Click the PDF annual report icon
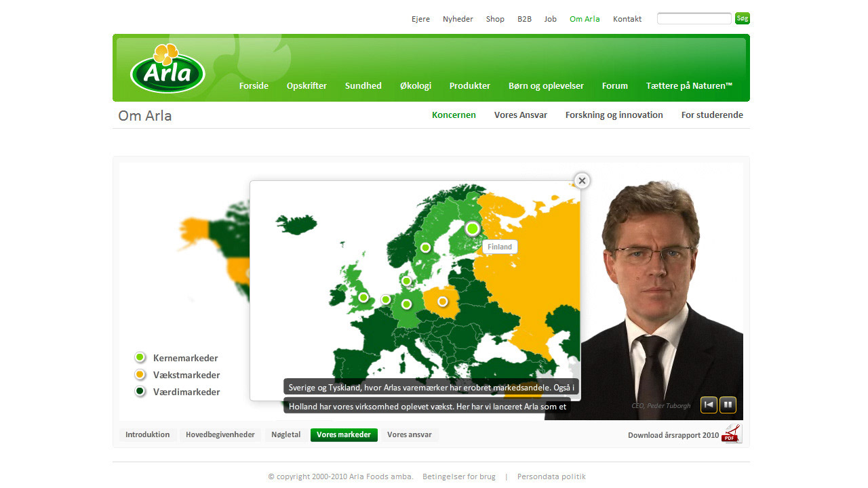The image size is (868, 488). pos(732,434)
